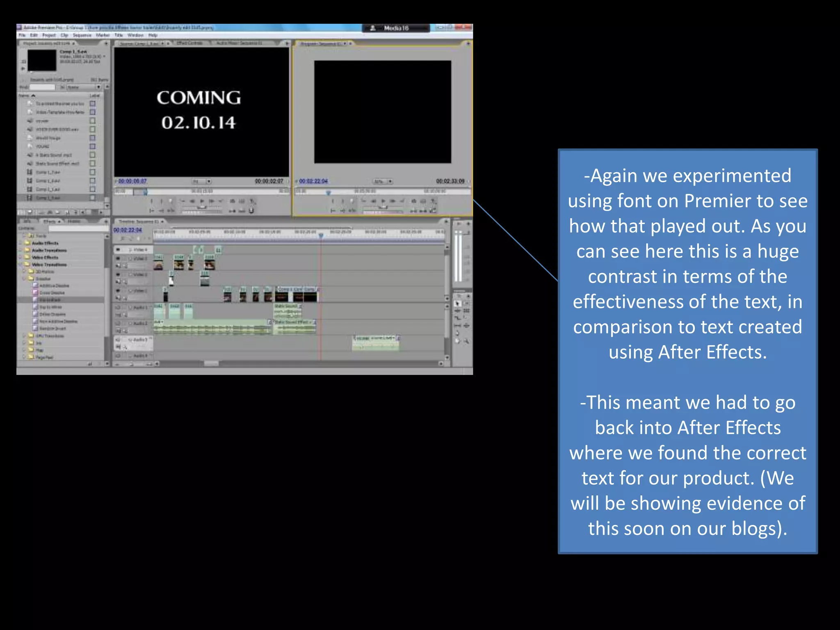Viewport: 840px width, 630px height.
Task: Click Overwrite button in Source monitor
Action: 242,210
